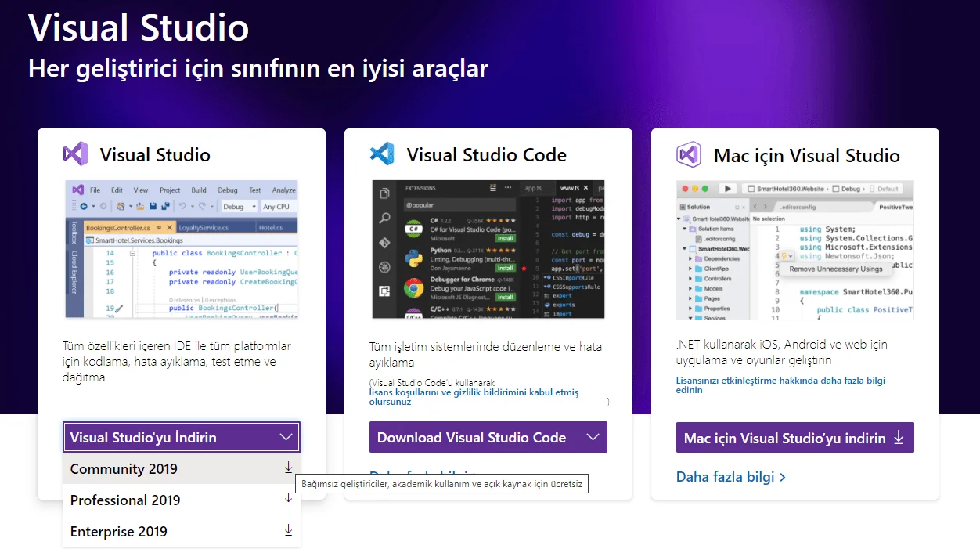Click the Visual Studio card heading text
The width and height of the screenshot is (980, 549).
pyautogui.click(x=155, y=154)
